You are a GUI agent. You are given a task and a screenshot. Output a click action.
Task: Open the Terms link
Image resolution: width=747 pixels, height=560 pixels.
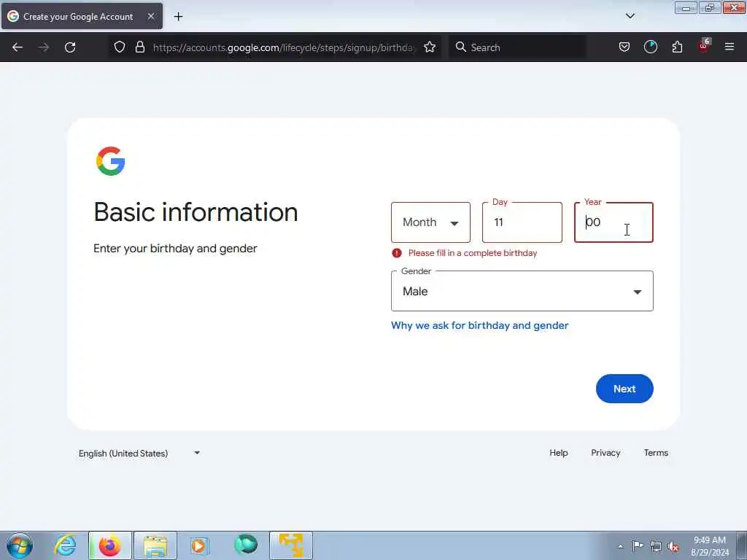(x=656, y=453)
